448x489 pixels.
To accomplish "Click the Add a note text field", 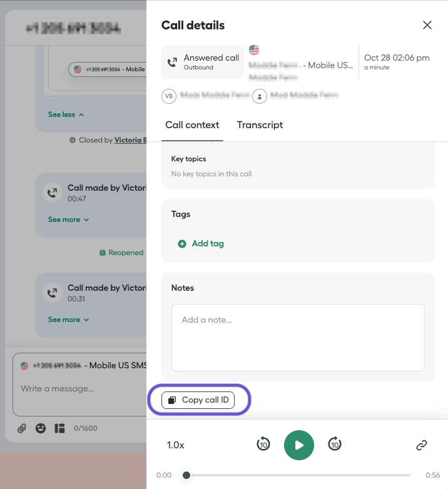I will 298,337.
